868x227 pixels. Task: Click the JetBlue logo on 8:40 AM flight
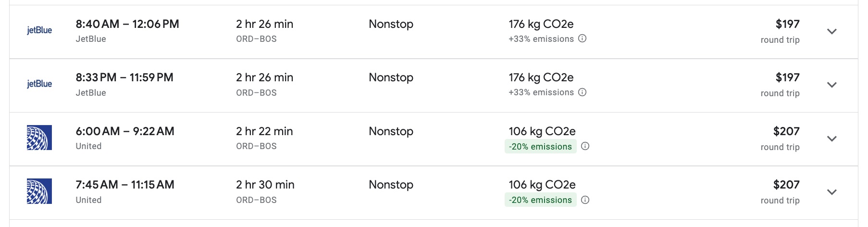39,31
